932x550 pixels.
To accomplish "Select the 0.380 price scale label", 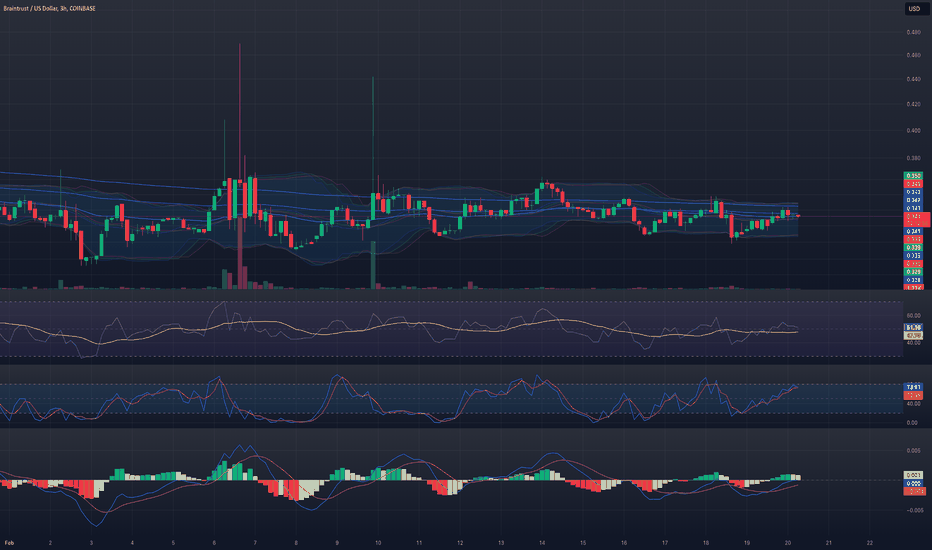I will (x=914, y=158).
